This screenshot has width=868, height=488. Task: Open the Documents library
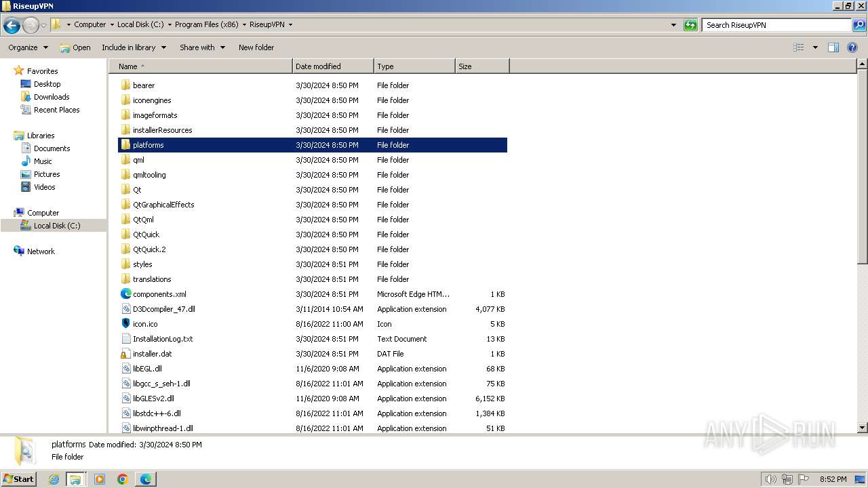click(52, 148)
